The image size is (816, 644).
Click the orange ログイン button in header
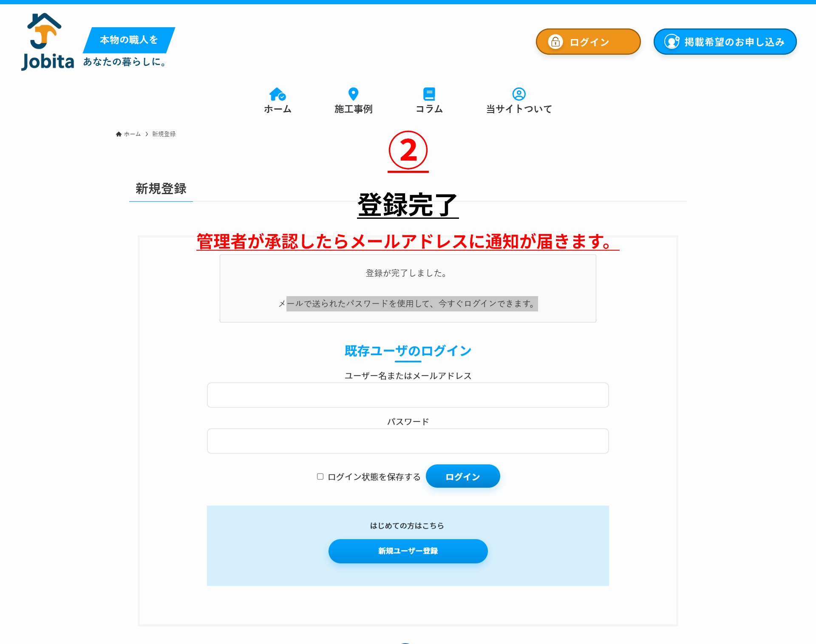tap(588, 42)
